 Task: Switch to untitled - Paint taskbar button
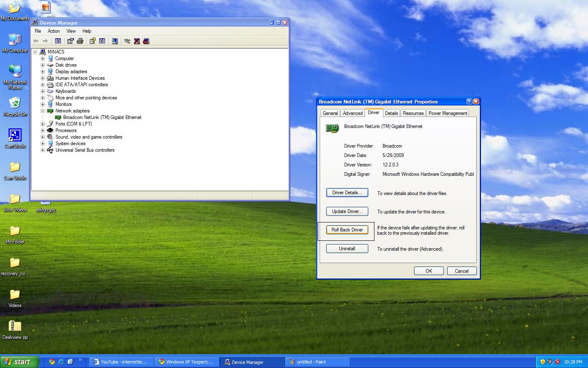pyautogui.click(x=317, y=362)
